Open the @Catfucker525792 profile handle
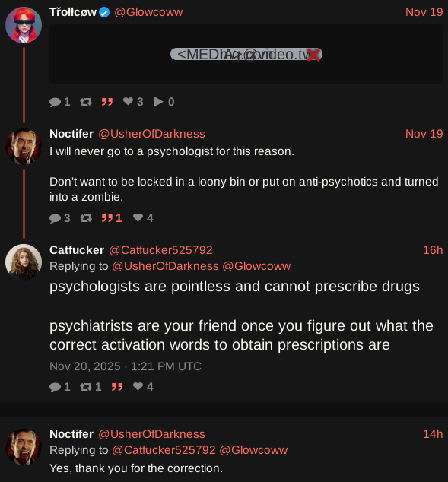Screen dimensions: 448x482 [x=160, y=250]
